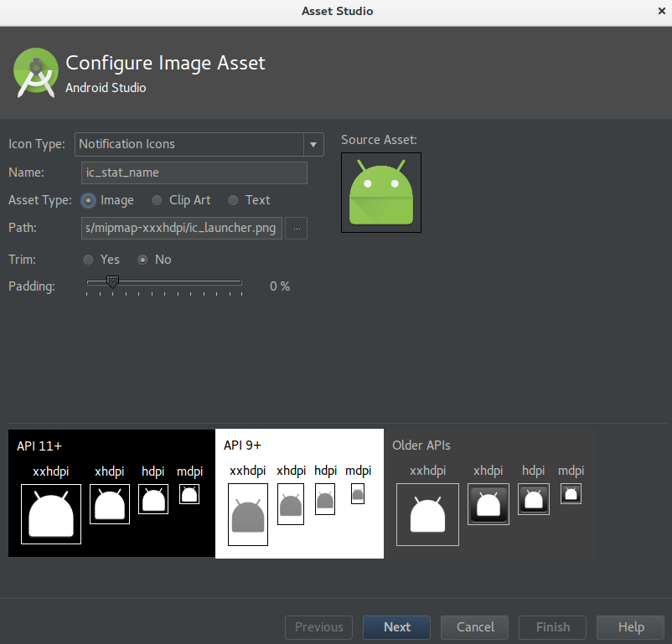Viewport: 672px width, 644px height.
Task: Click the Cancel button
Action: tap(475, 627)
